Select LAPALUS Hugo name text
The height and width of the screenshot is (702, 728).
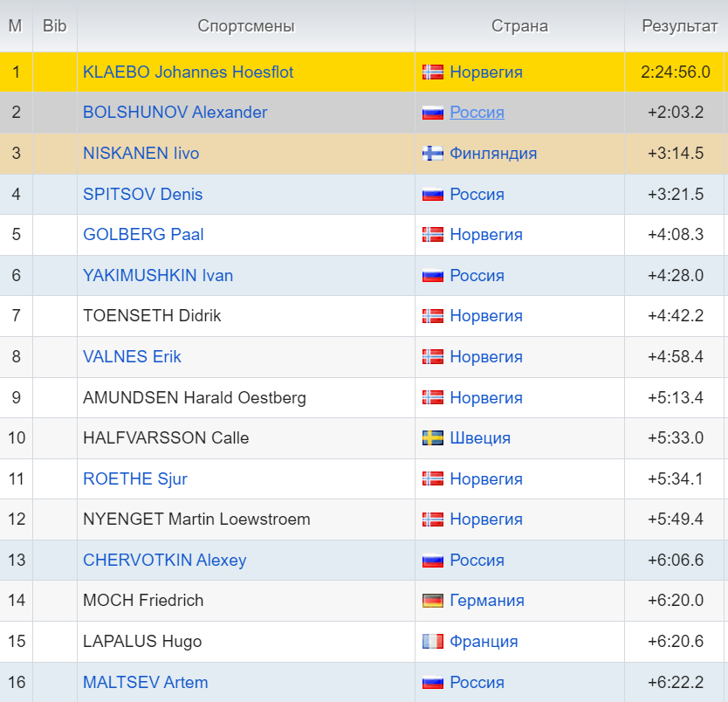[142, 641]
